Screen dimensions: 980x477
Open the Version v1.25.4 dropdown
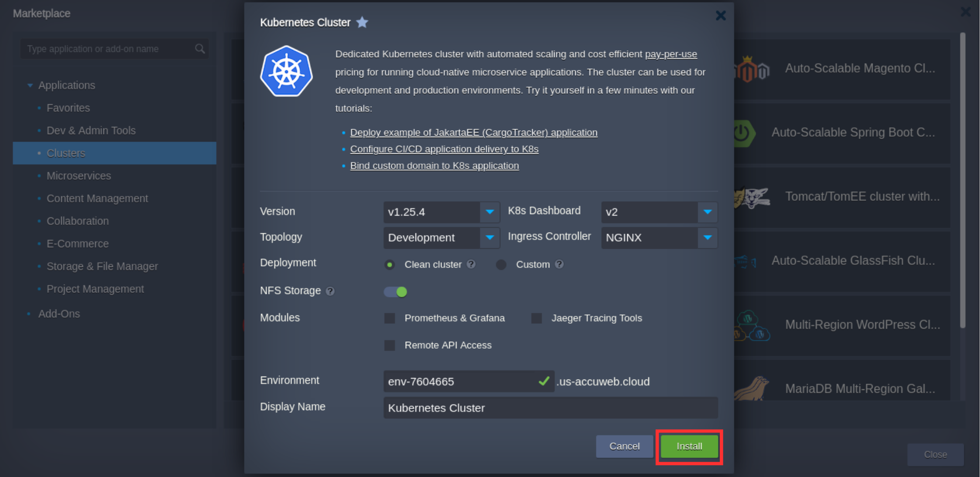[x=490, y=212]
